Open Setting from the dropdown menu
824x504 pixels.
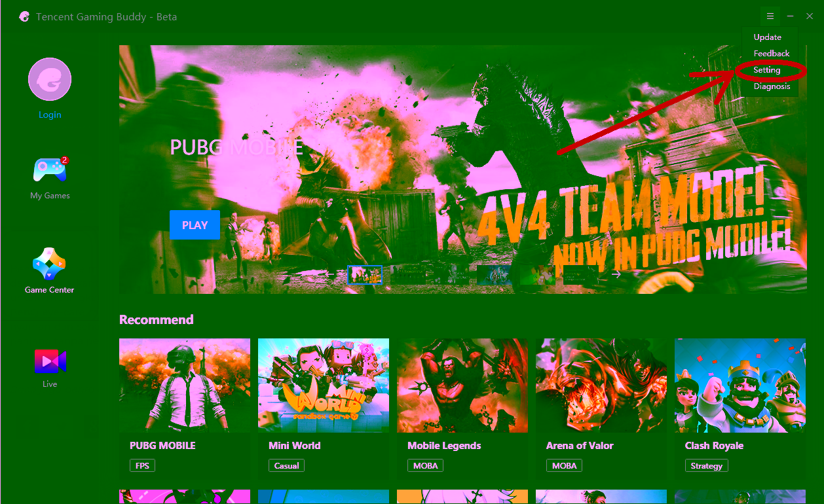point(766,70)
